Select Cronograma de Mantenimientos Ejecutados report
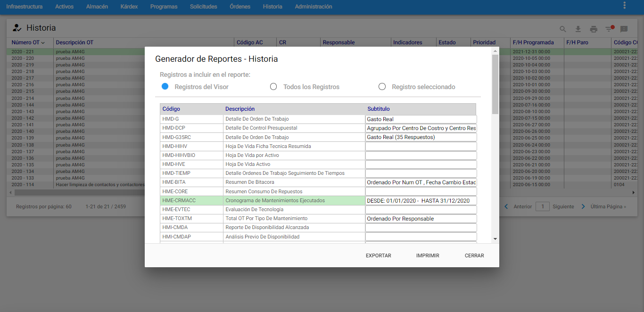Image resolution: width=644 pixels, height=312 pixels. (263, 200)
